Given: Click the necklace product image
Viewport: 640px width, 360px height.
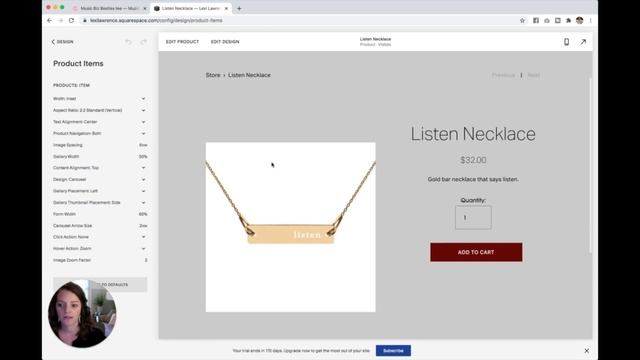Looking at the screenshot, I should 290,227.
